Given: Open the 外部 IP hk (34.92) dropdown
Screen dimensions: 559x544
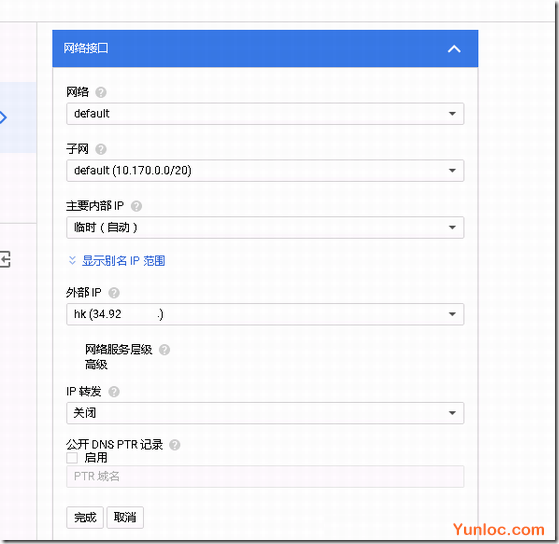Looking at the screenshot, I should (x=265, y=314).
